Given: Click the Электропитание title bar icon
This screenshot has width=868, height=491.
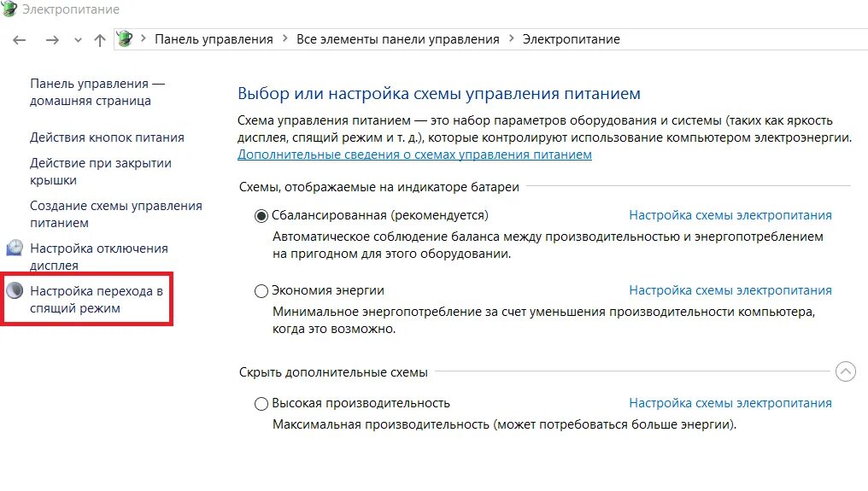Looking at the screenshot, I should (9, 9).
